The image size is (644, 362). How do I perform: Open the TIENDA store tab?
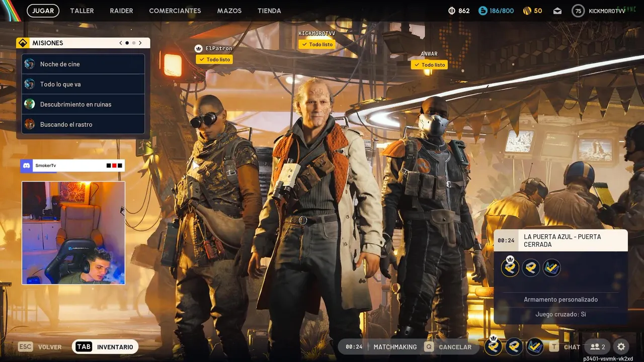tap(269, 11)
